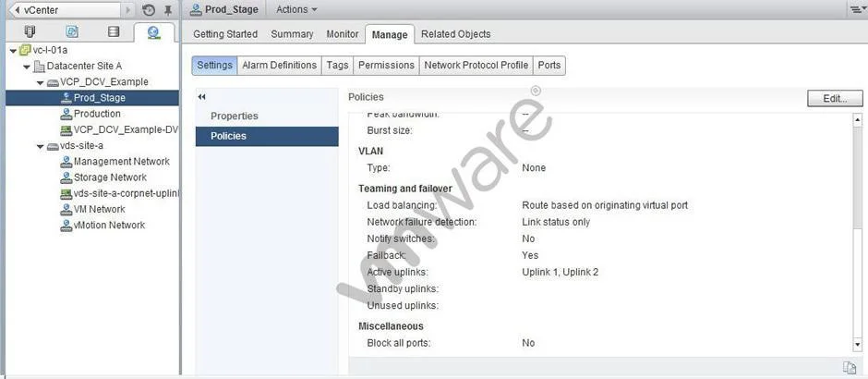Image resolution: width=868 pixels, height=379 pixels.
Task: Click the 'Link status only' value
Action: coord(556,222)
